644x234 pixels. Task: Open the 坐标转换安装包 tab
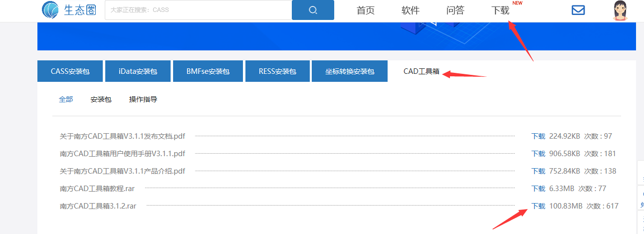pyautogui.click(x=349, y=71)
